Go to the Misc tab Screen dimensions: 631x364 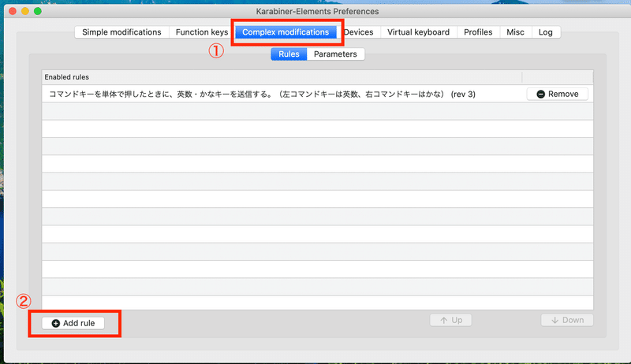[x=516, y=32]
